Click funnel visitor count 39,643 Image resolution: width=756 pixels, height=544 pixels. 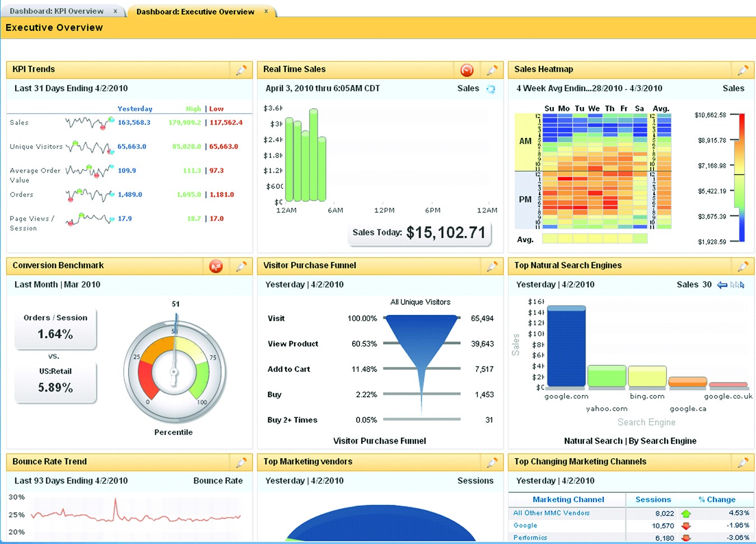[x=482, y=344]
